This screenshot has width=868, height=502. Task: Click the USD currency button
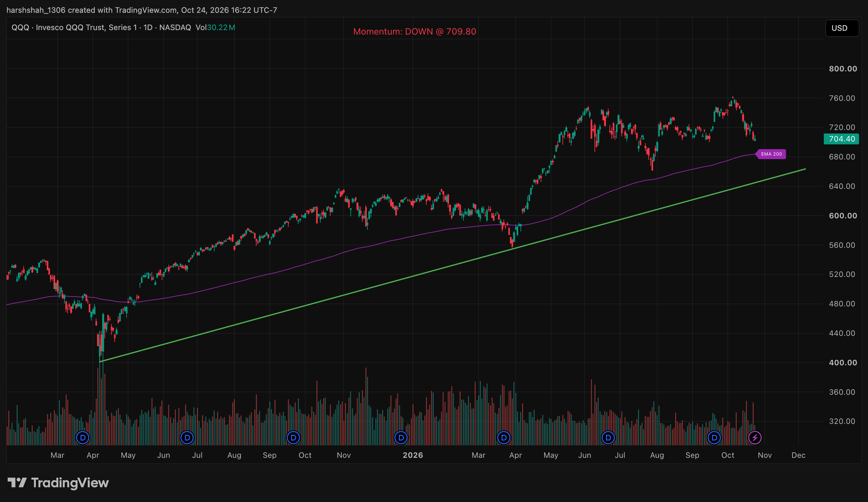[842, 28]
